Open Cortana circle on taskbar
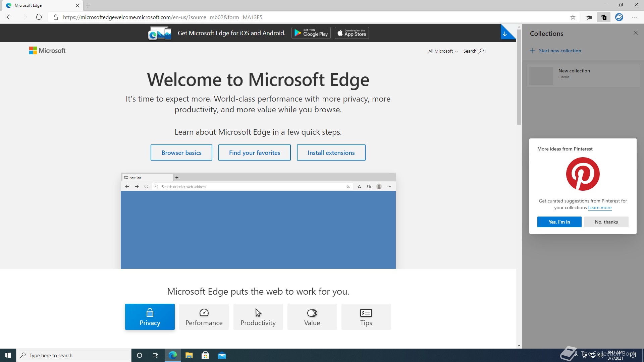 (140, 355)
